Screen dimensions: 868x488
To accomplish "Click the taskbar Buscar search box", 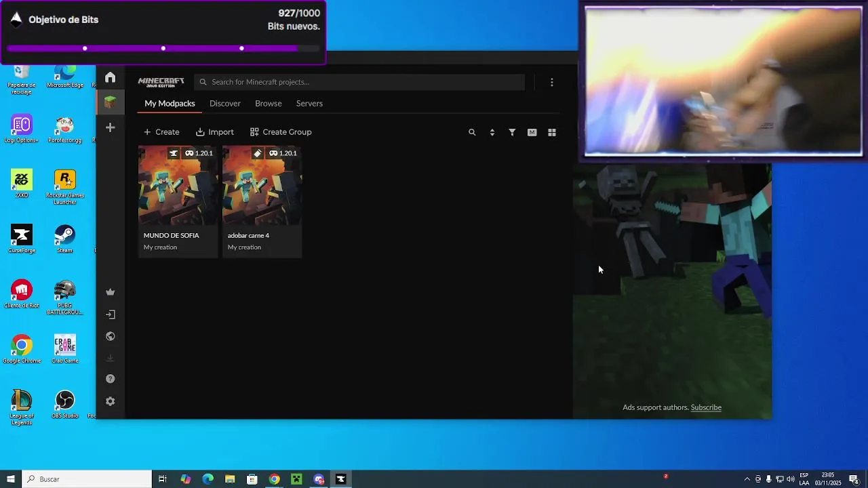I will pyautogui.click(x=87, y=479).
